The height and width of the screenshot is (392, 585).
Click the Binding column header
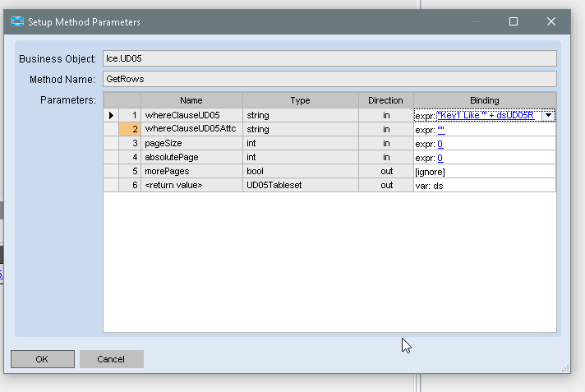(484, 100)
